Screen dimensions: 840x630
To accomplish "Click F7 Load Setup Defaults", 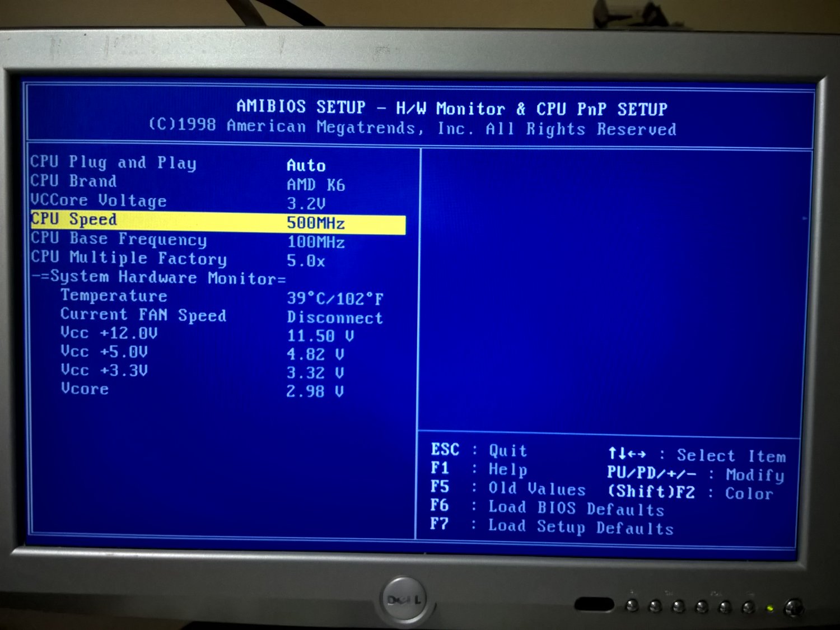I will (552, 526).
